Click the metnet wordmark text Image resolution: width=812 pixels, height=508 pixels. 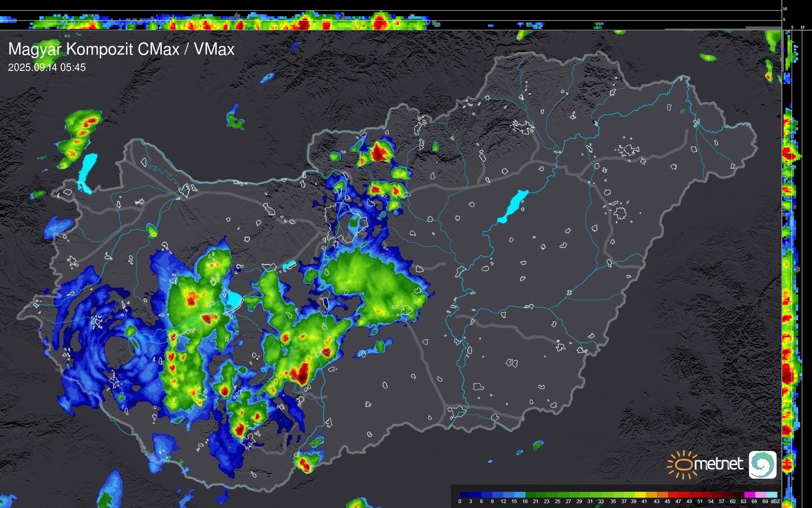pos(718,464)
